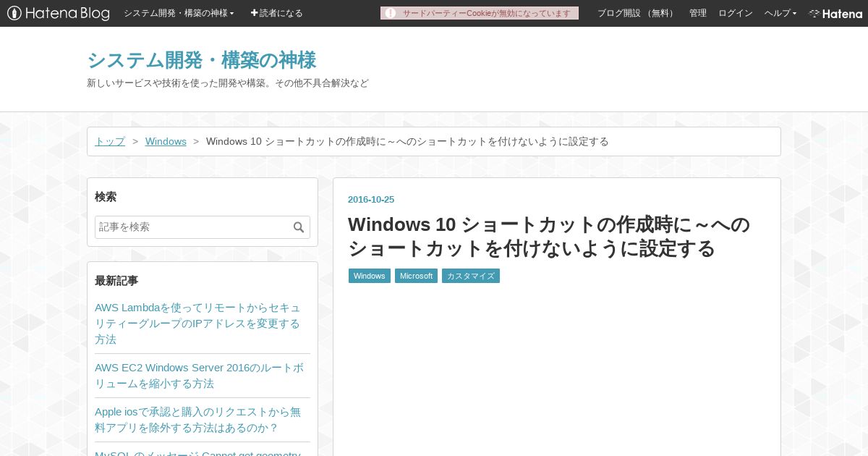Open the AWS EC2 Windows Server 2016 article

[200, 376]
